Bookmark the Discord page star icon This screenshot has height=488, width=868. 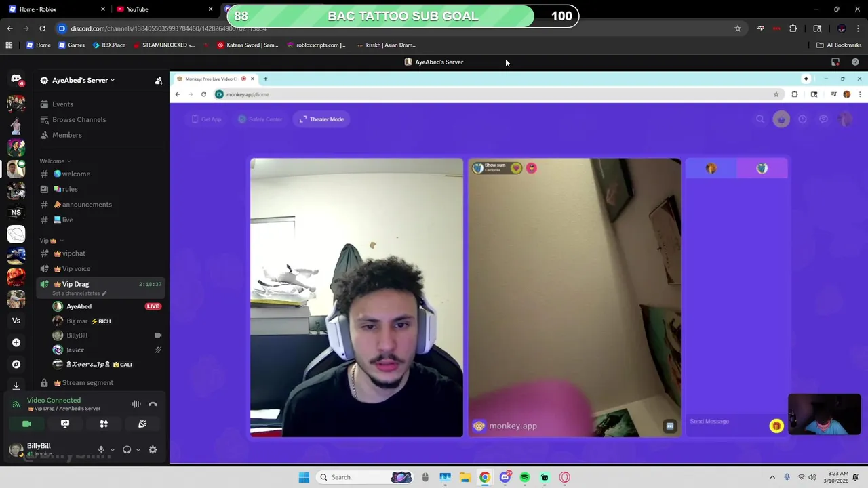738,28
